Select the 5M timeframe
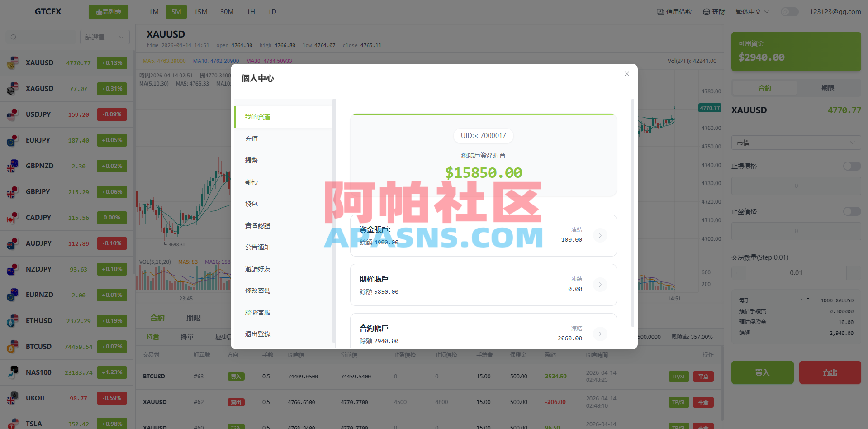Image resolution: width=868 pixels, height=429 pixels. coord(176,12)
